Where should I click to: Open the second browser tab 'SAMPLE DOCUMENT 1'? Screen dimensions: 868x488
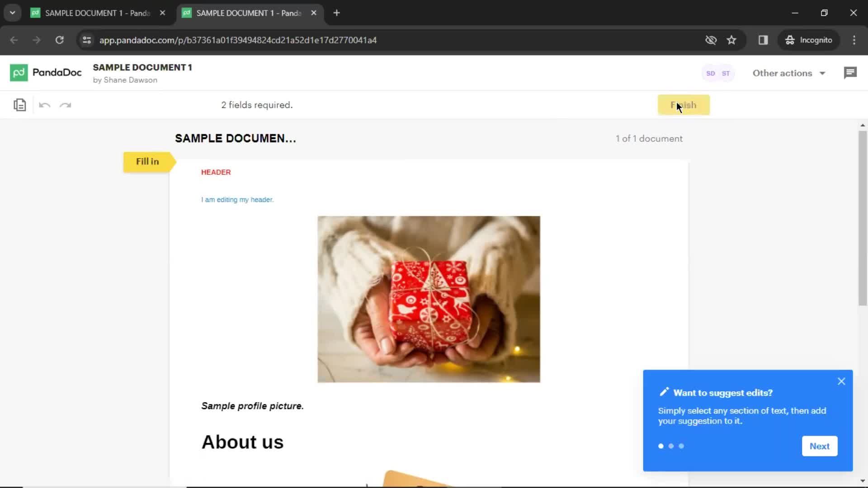coord(247,13)
